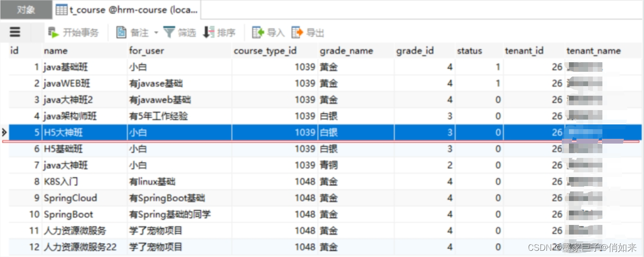Click the grade_id column header
Viewport: 644px width, 257px height.
(425, 51)
